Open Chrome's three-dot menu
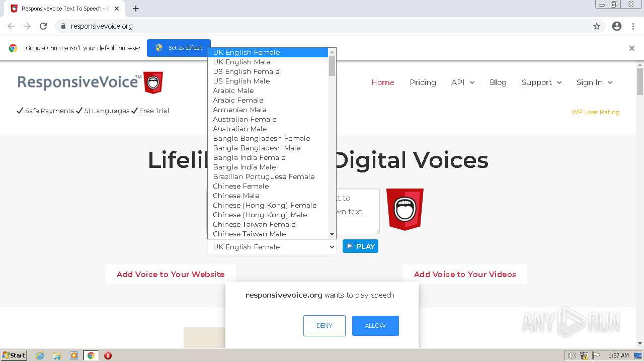Viewport: 644px width, 362px height. pos(633,26)
